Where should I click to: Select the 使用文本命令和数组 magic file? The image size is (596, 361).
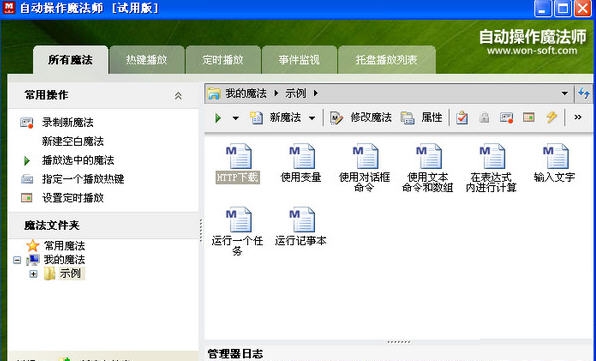point(428,167)
